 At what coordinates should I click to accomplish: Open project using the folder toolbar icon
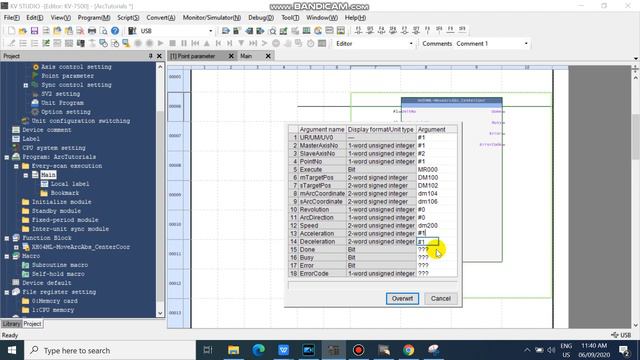23,31
